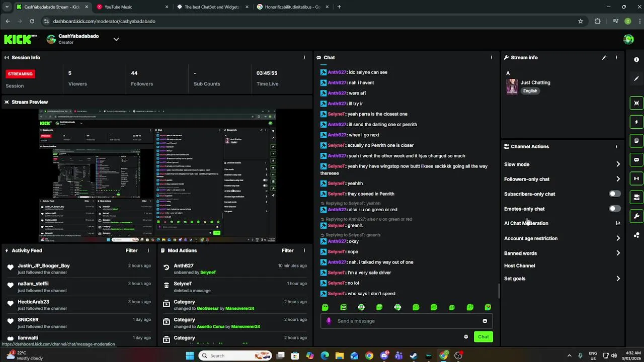Click the chat bubble sidebar icon
Screen dimensions: 644x362
(636, 159)
